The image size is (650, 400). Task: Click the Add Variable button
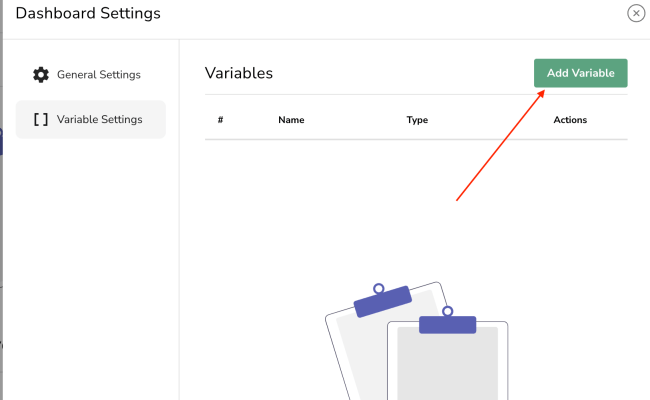(580, 73)
